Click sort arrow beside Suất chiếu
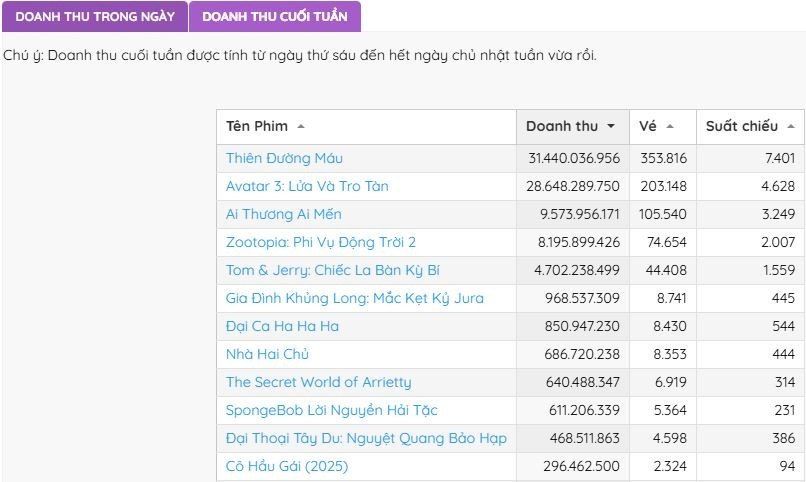806x482 pixels. point(790,126)
